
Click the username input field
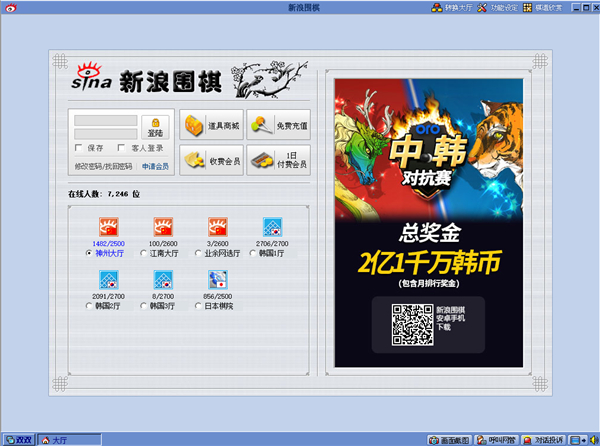106,120
